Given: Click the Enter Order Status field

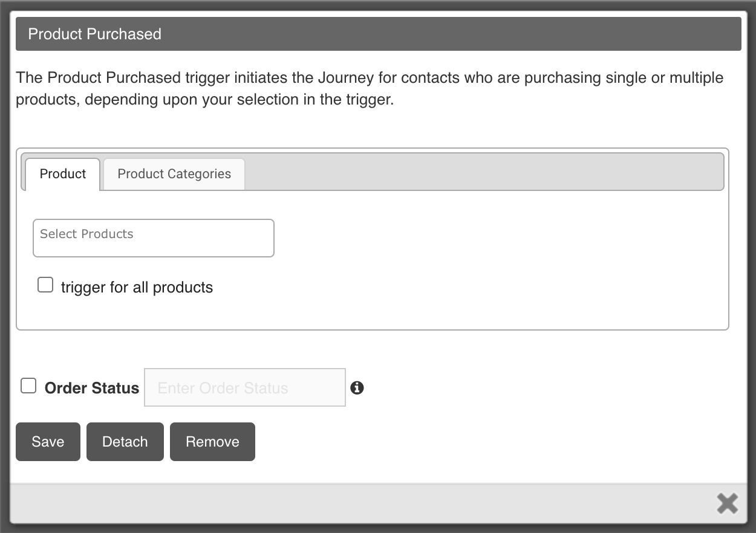Looking at the screenshot, I should (245, 388).
